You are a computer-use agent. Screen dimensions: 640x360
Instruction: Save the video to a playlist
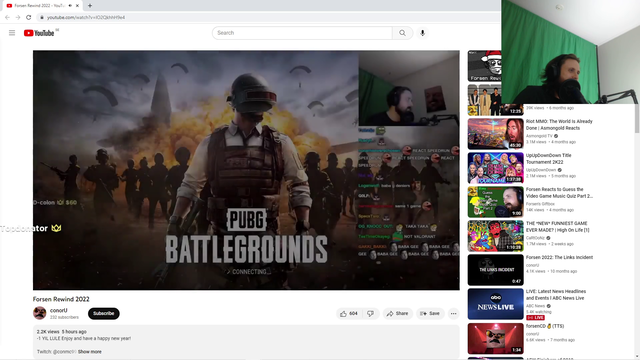(430, 313)
